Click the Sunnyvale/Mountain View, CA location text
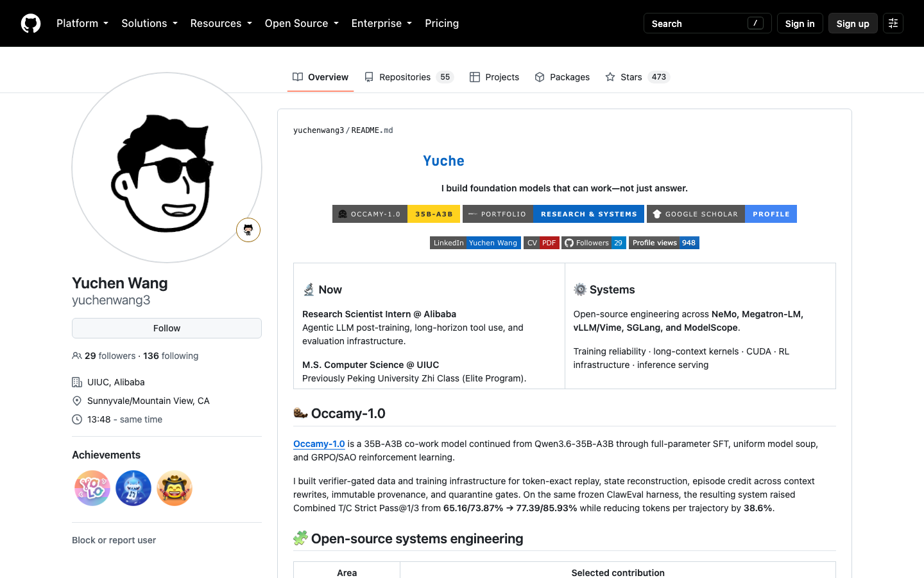924x578 pixels. [148, 401]
